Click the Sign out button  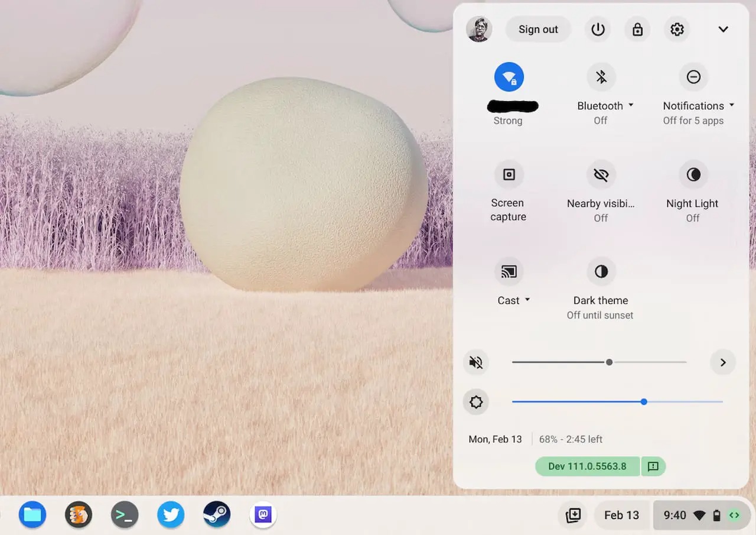(x=538, y=29)
